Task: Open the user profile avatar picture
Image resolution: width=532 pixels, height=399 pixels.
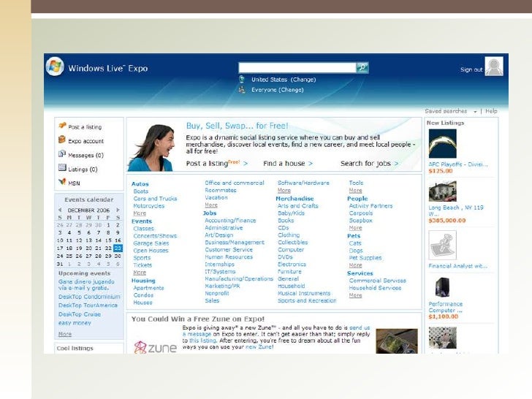Action: 494,66
